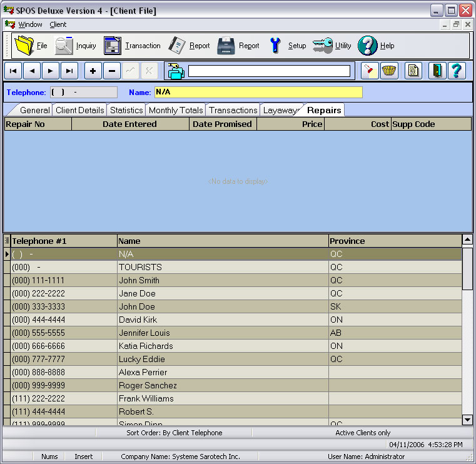Select the Jennifer Louis client row

(x=144, y=333)
